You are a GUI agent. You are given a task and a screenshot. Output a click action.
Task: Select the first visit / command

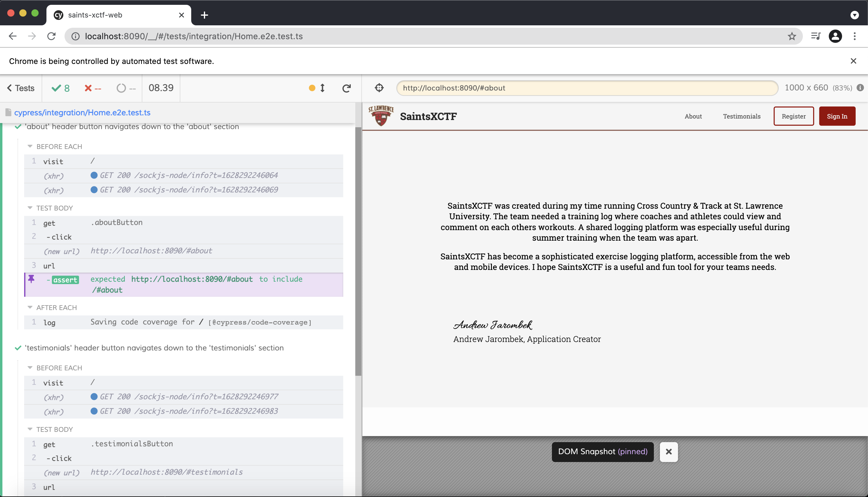click(184, 161)
